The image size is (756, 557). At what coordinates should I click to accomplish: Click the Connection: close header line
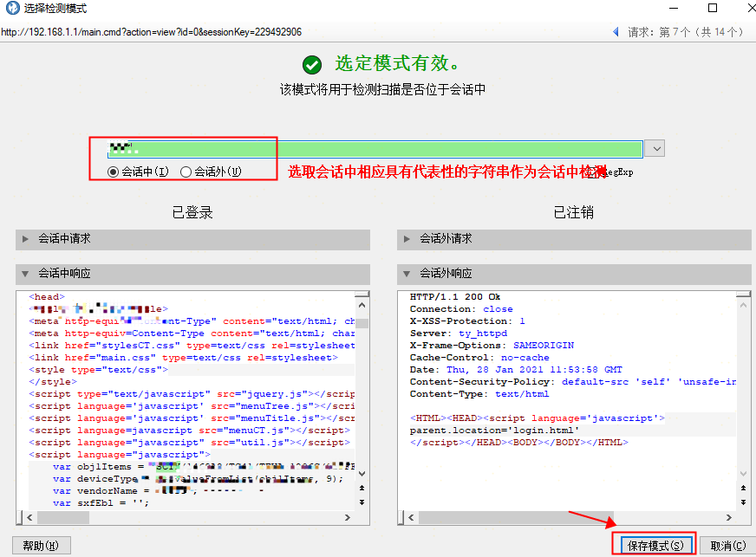tap(461, 309)
